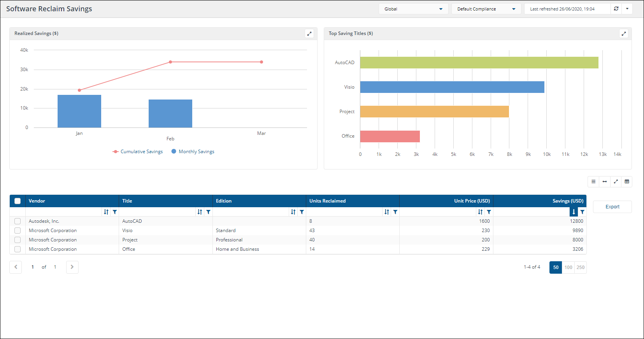Filter the Units Reclaimed column

tap(395, 212)
